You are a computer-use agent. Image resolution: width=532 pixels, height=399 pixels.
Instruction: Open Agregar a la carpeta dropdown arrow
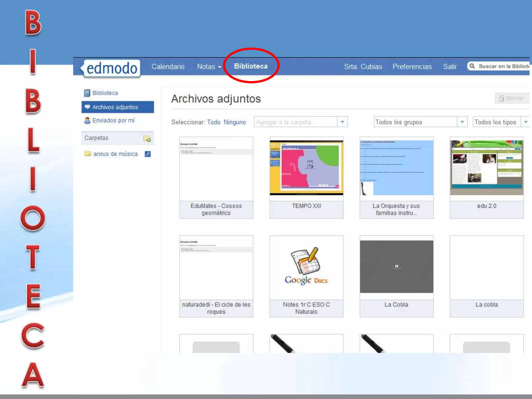342,122
